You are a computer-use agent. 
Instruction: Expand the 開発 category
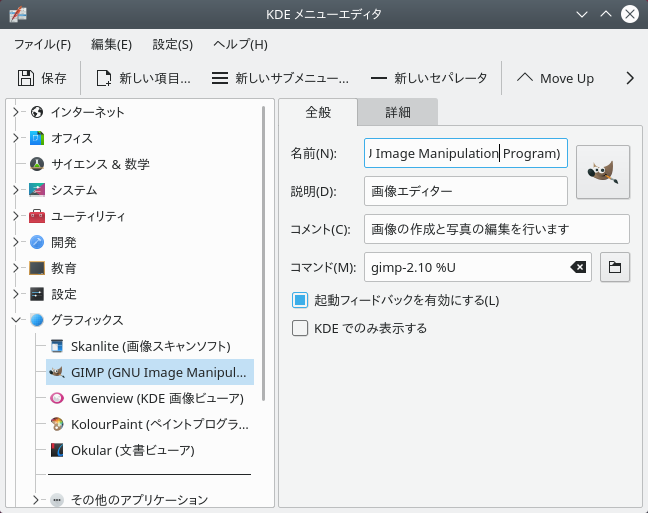click(x=16, y=242)
